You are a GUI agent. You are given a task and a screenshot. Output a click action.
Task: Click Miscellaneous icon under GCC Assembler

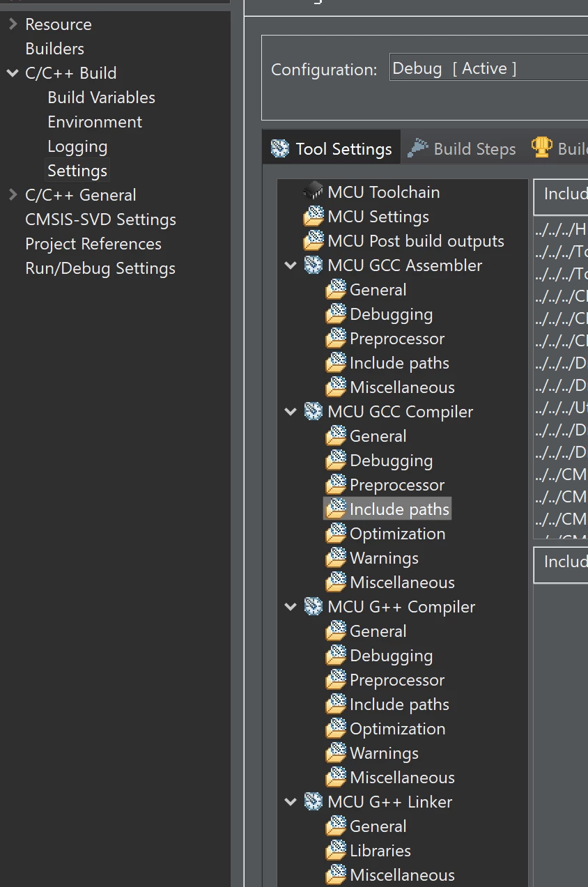336,387
